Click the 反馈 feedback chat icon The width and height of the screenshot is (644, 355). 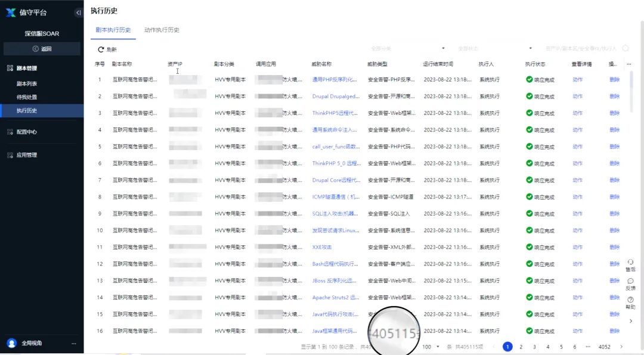pos(630,281)
